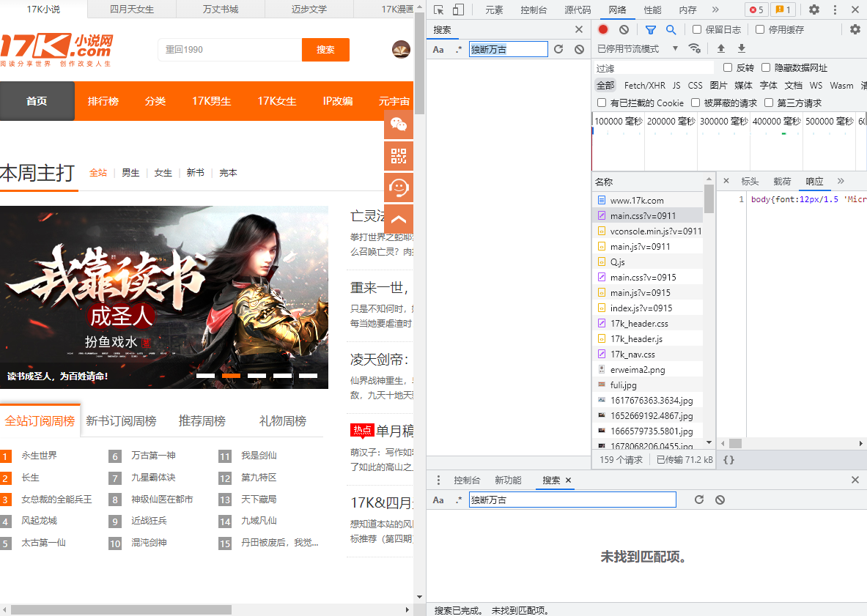Select the 新书订阅周榜 ranking tab

pyautogui.click(x=121, y=421)
